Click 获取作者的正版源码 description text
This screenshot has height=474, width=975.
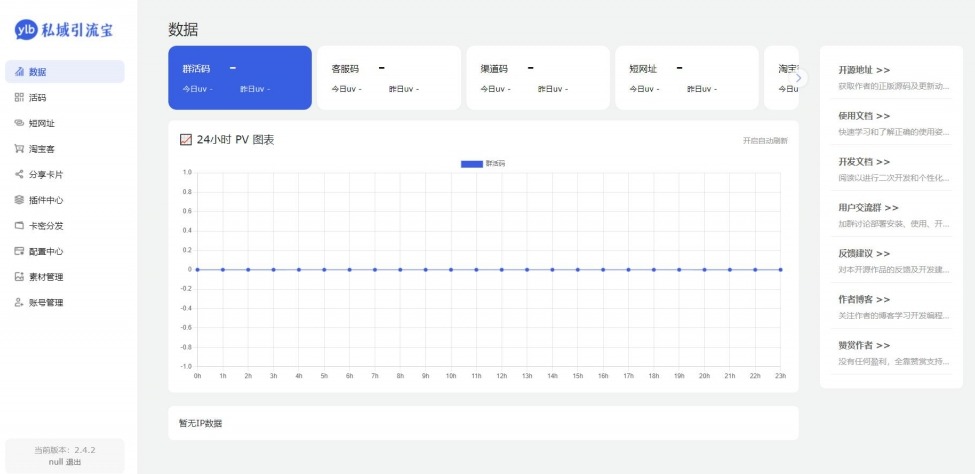click(x=894, y=86)
